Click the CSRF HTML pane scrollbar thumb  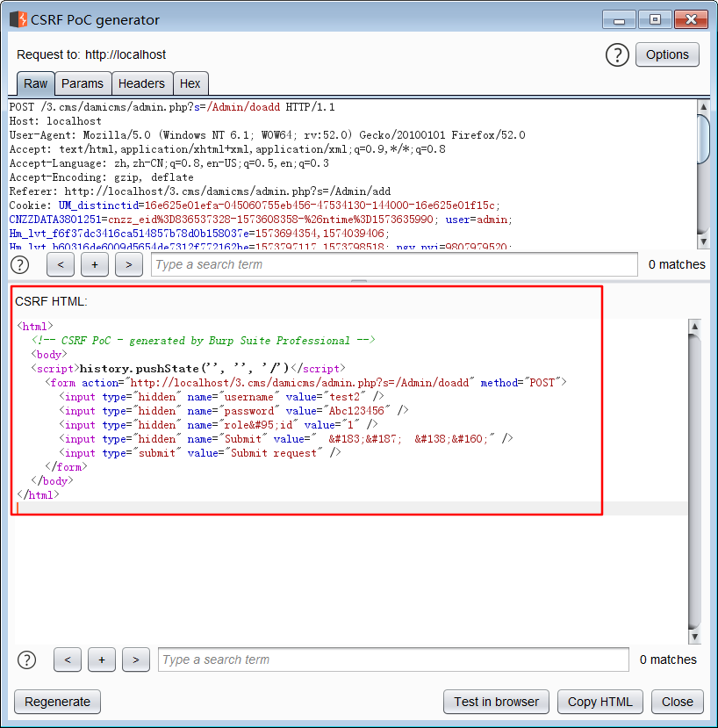tap(695, 481)
